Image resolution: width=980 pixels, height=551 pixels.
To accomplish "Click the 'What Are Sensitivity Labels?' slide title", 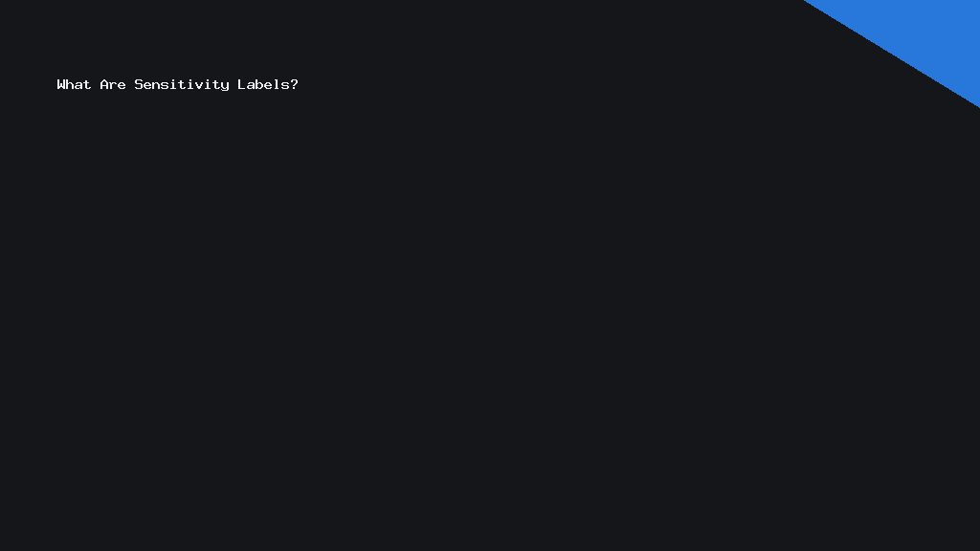I will 177,84.
